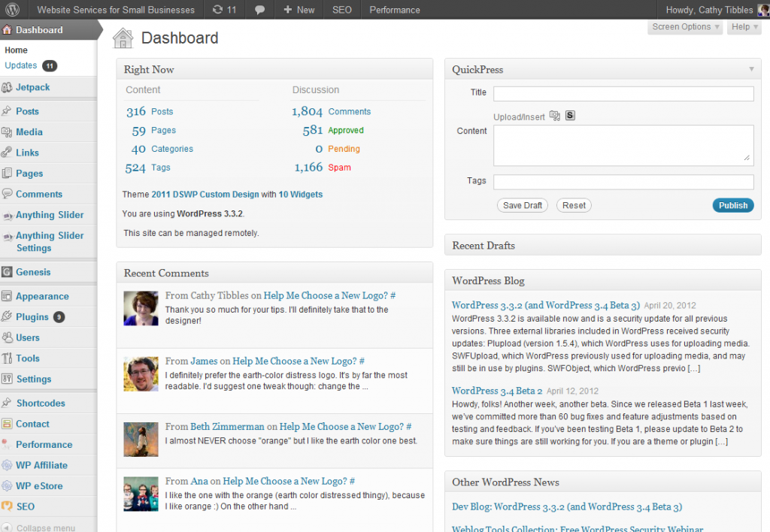Viewport: 770px width, 532px height.
Task: Click James's avatar in Recent Comments
Action: (x=141, y=374)
